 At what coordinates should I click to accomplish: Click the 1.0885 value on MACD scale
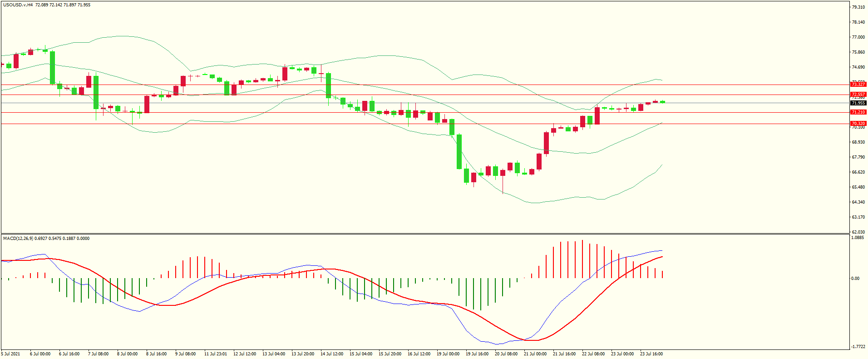click(858, 238)
